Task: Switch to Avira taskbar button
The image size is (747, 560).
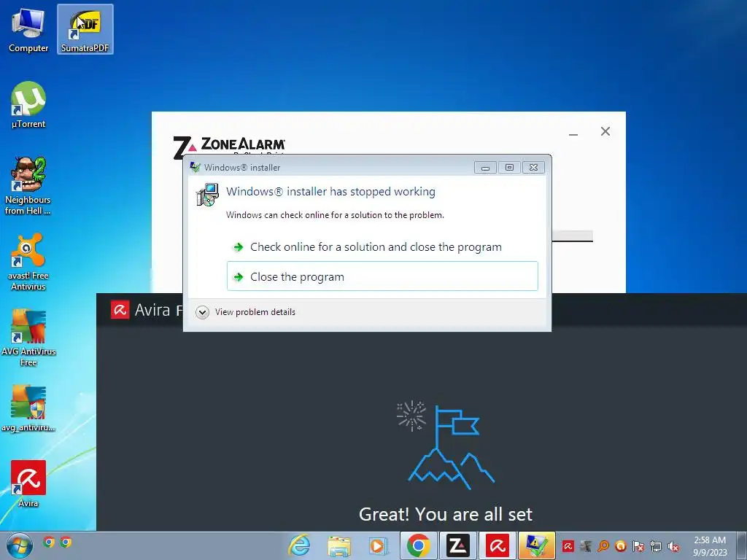Action: tap(498, 545)
